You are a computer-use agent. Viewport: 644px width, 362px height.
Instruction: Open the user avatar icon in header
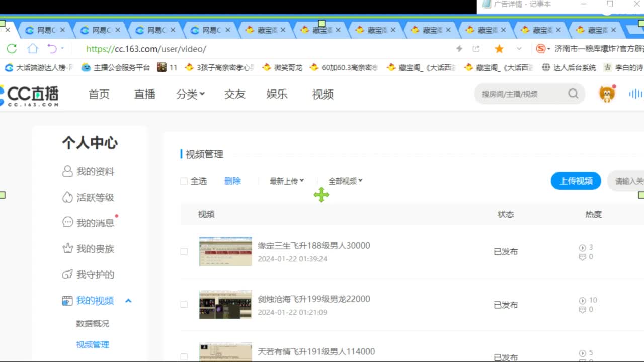[607, 94]
